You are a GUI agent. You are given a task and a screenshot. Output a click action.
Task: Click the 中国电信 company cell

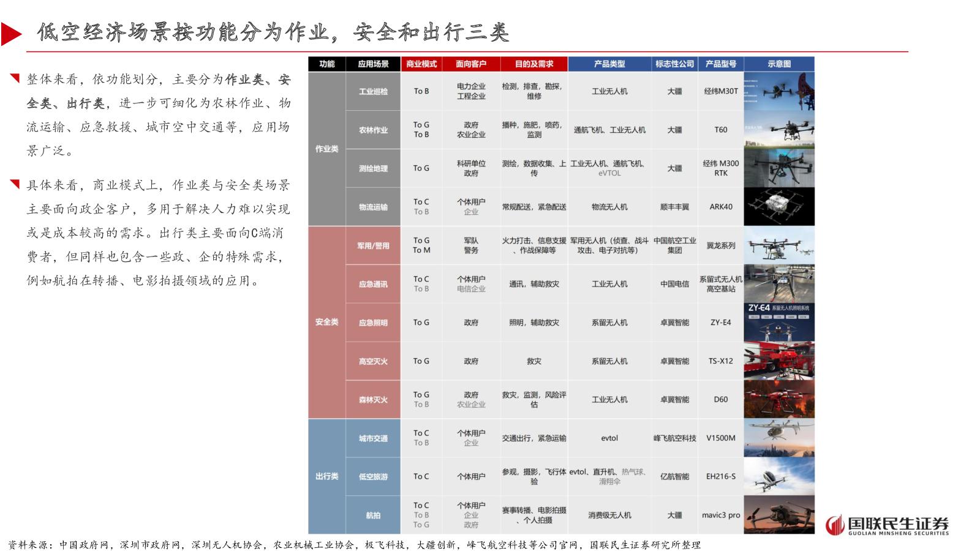pyautogui.click(x=674, y=284)
